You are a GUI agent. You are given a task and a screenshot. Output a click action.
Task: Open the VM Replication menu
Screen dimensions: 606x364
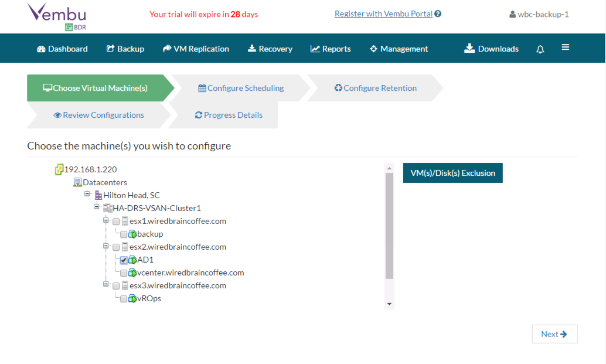196,49
